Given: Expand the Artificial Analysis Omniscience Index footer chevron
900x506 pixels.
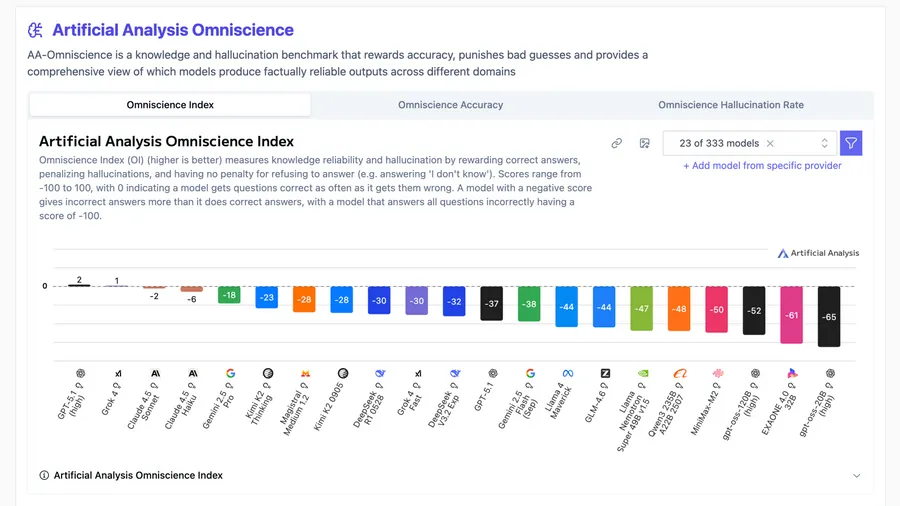Looking at the screenshot, I should coord(856,476).
